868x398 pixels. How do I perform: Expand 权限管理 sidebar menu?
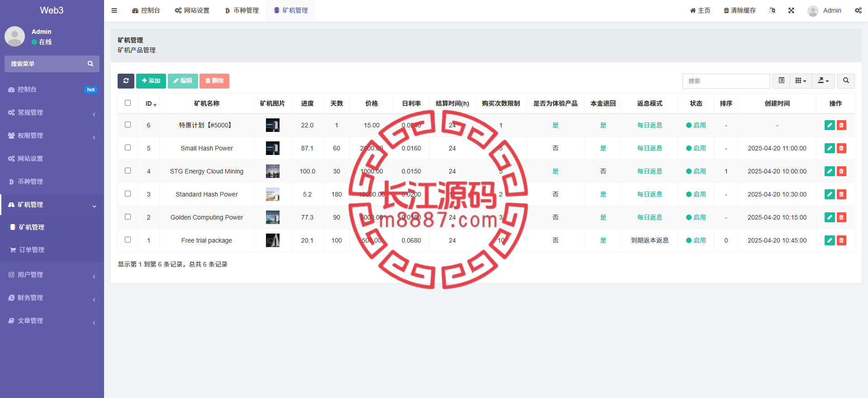pos(52,136)
